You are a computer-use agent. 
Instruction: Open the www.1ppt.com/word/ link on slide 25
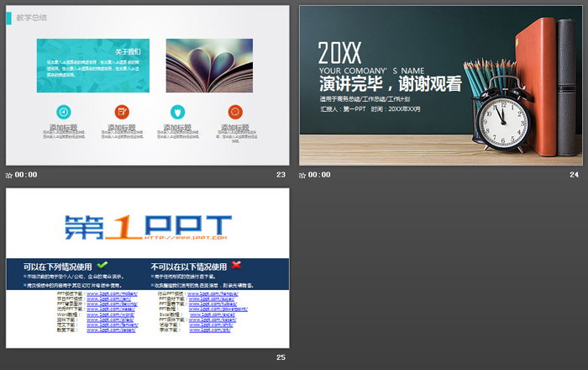[110, 314]
